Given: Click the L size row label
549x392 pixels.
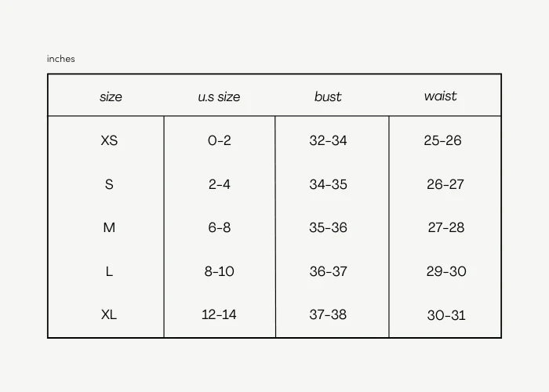Looking at the screenshot, I should (x=109, y=271).
